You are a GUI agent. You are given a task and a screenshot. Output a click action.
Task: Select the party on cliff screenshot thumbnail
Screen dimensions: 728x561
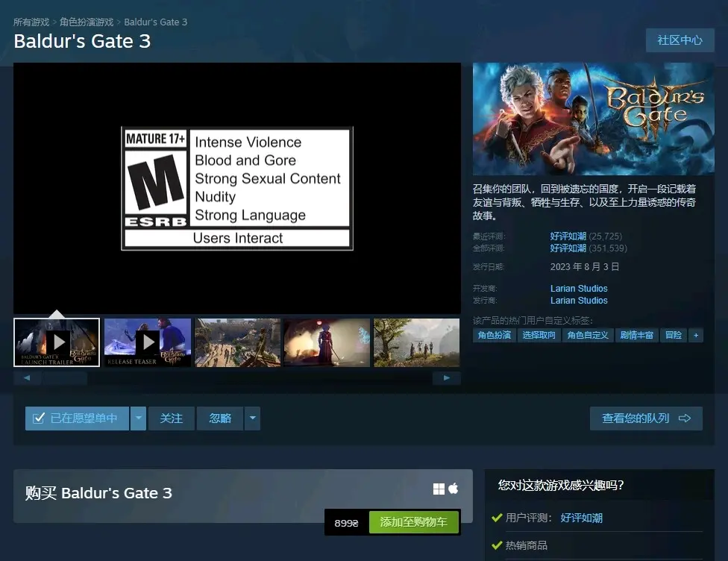[x=416, y=342]
